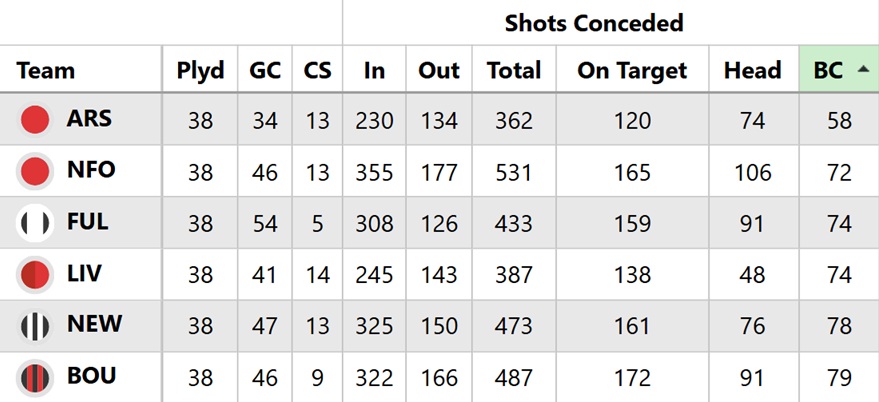The width and height of the screenshot is (879, 402).
Task: Click the Arsenal red team badge icon
Action: [35, 120]
